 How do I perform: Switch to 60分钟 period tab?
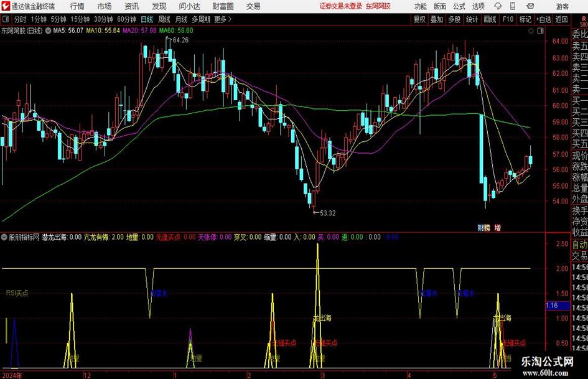[x=127, y=19]
